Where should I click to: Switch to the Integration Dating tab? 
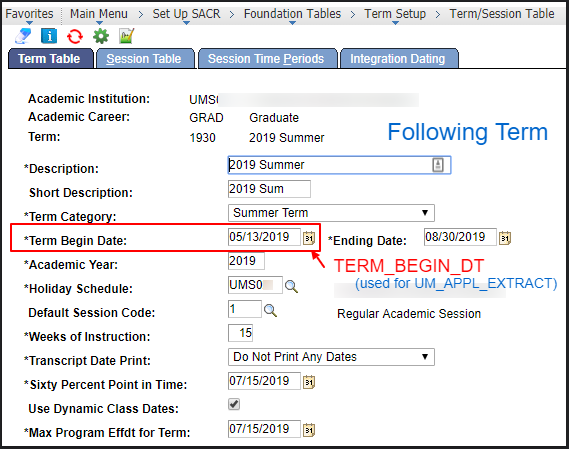tap(398, 59)
